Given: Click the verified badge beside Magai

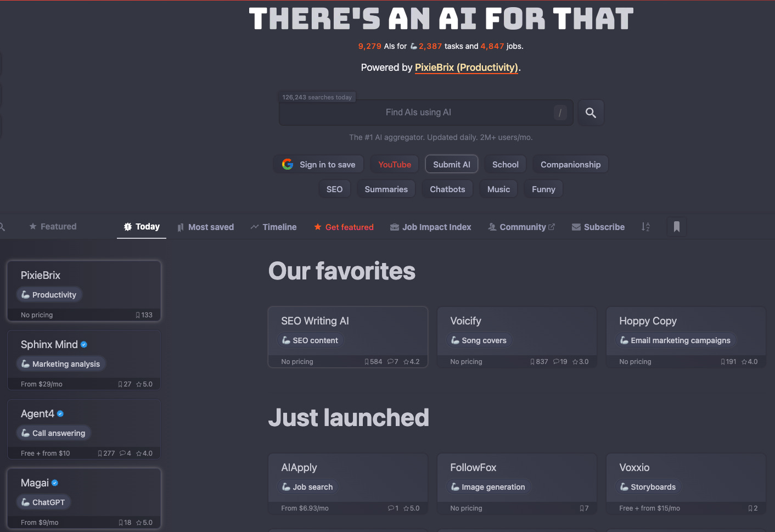Looking at the screenshot, I should [55, 483].
